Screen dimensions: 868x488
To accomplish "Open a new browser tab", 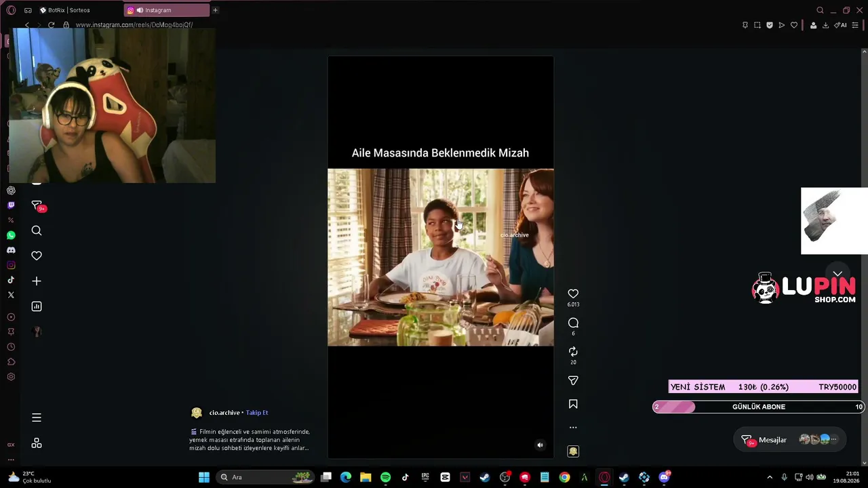I will coord(216,10).
